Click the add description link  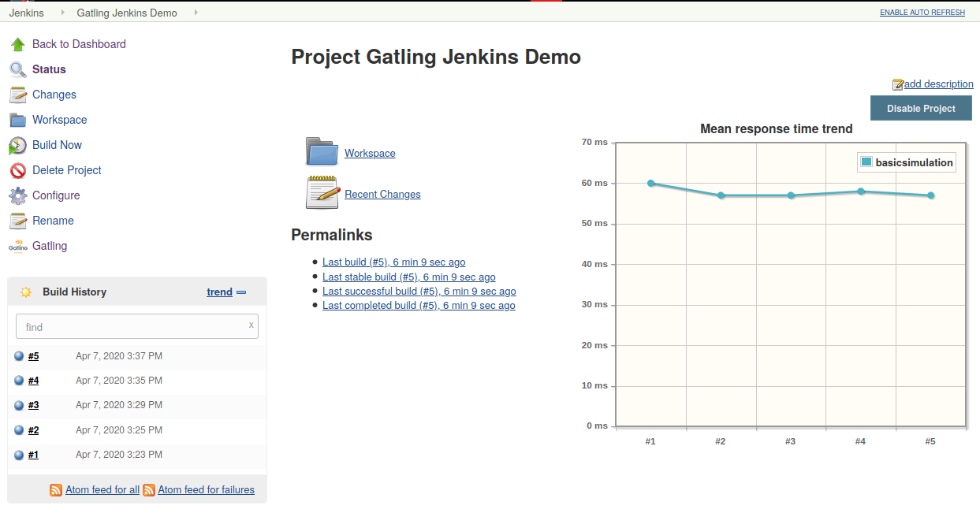pyautogui.click(x=938, y=84)
